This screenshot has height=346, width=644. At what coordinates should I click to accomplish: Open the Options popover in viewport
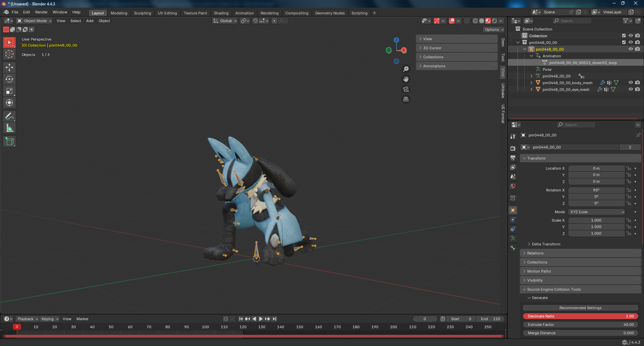tap(494, 30)
